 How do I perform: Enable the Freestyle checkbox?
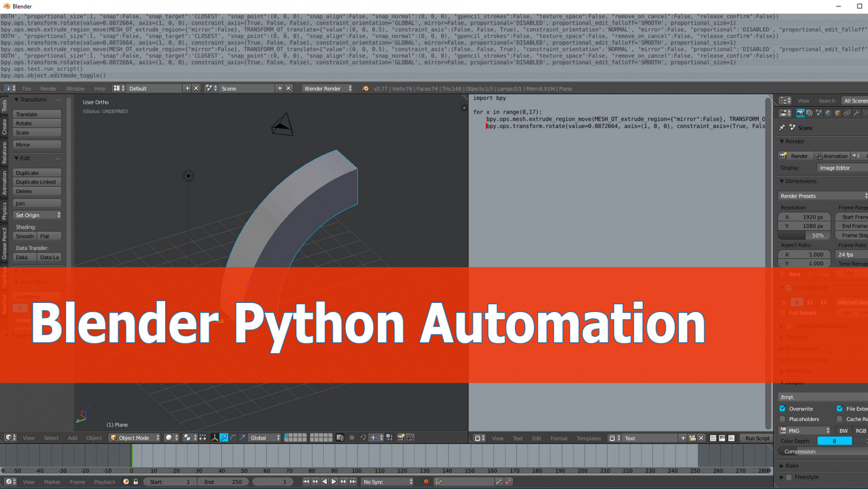[x=789, y=477]
